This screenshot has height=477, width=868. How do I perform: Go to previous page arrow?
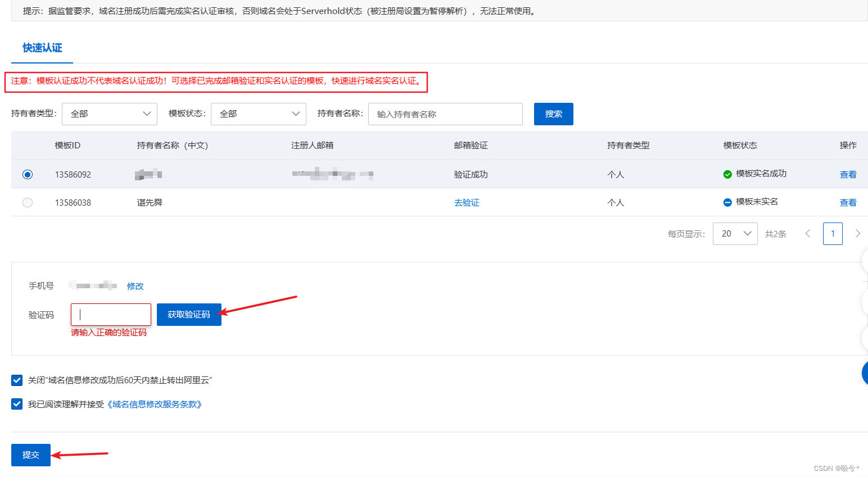(x=807, y=234)
